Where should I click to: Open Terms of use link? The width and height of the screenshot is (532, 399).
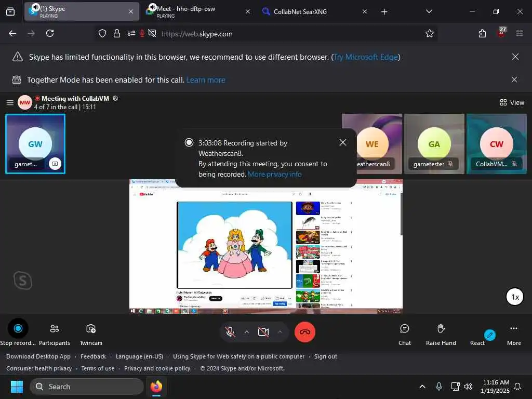coord(98,368)
